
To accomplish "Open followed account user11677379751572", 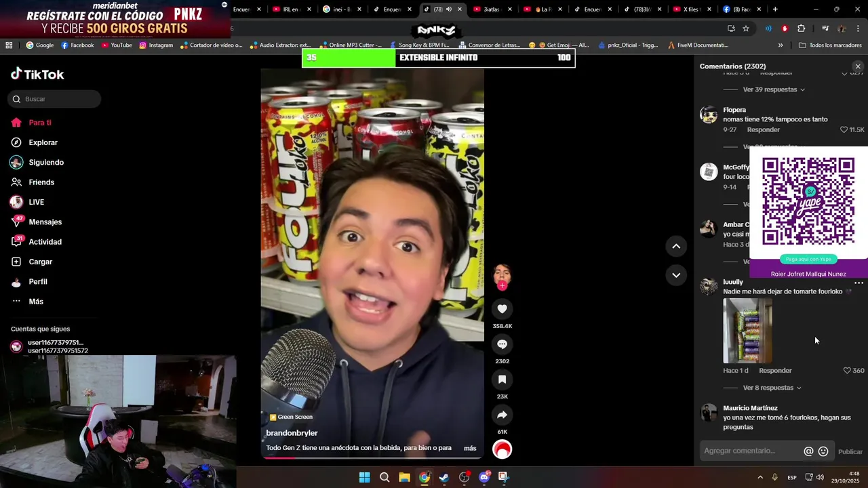I will point(50,346).
